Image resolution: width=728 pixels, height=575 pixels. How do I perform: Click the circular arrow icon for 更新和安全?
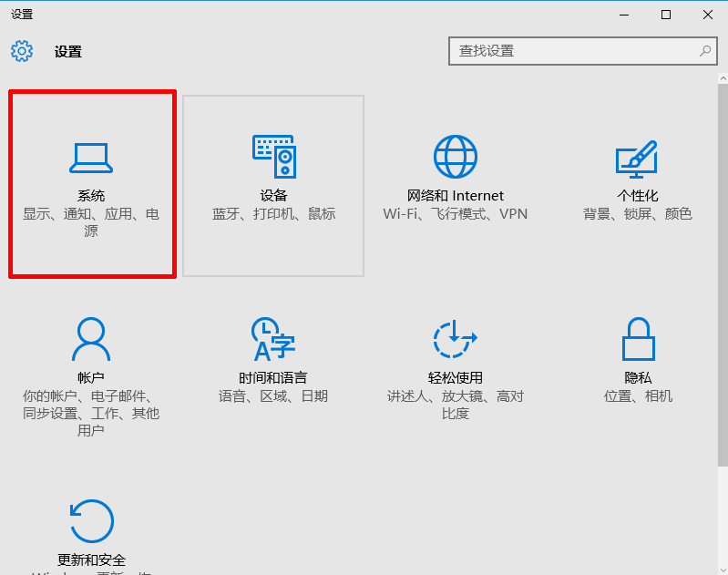point(91,521)
